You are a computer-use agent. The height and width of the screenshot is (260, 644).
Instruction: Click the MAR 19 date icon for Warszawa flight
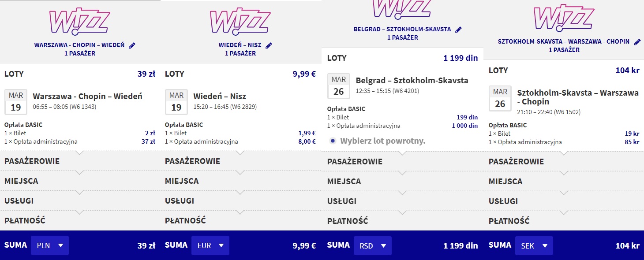click(x=16, y=102)
